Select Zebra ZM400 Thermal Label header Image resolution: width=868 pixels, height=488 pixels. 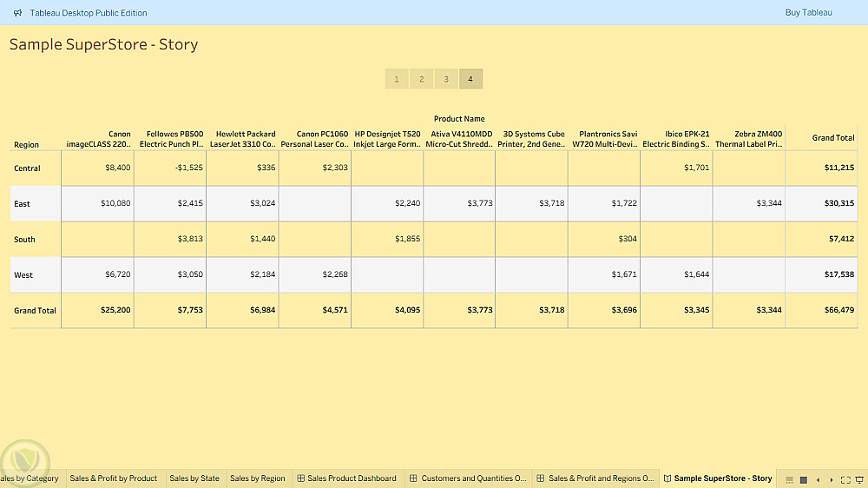[x=748, y=138]
